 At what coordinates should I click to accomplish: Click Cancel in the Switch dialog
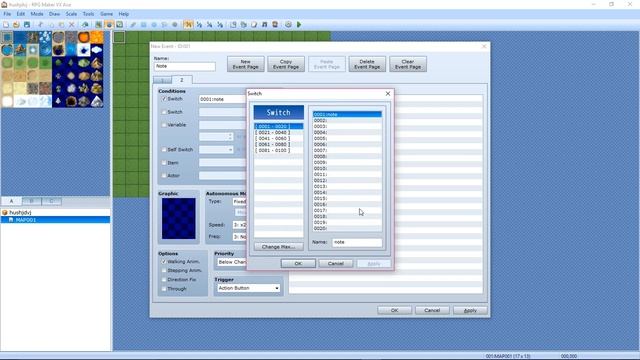336,264
